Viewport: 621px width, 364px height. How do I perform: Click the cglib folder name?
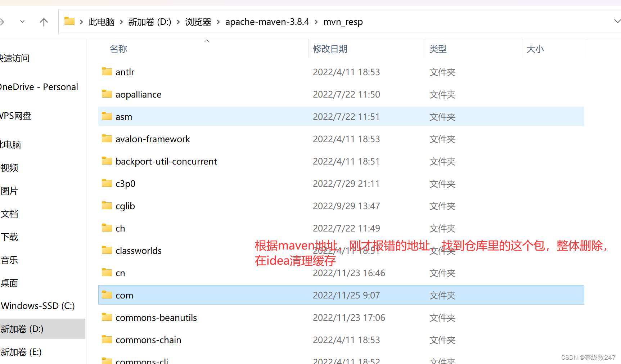pyautogui.click(x=125, y=206)
